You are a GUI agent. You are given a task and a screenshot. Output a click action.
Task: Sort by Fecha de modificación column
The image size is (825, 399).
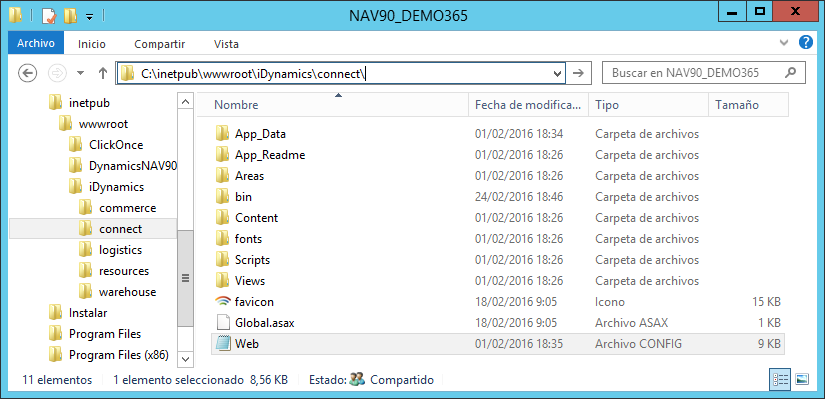528,105
